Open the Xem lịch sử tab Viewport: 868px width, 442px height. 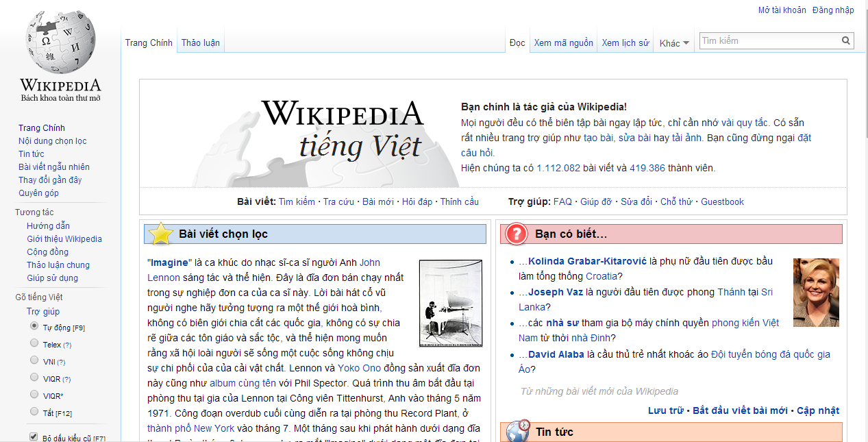coord(625,42)
